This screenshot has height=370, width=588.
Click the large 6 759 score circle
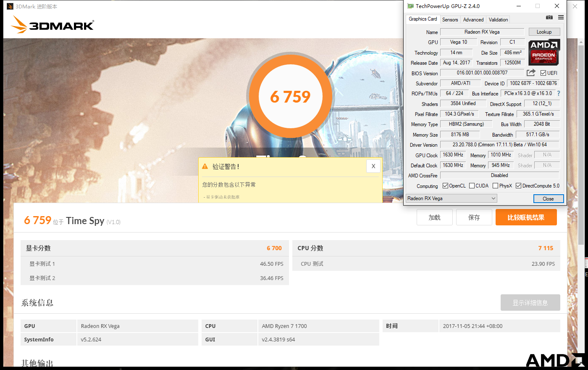pyautogui.click(x=290, y=97)
